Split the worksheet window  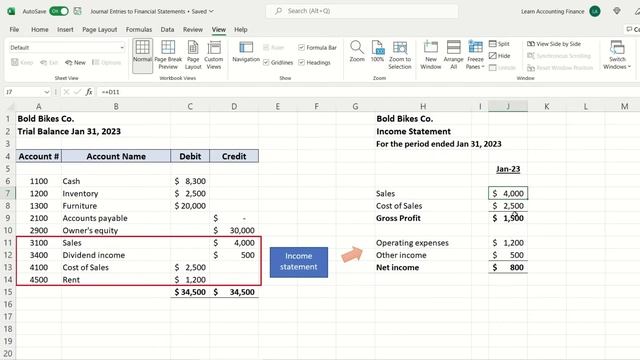tap(500, 44)
